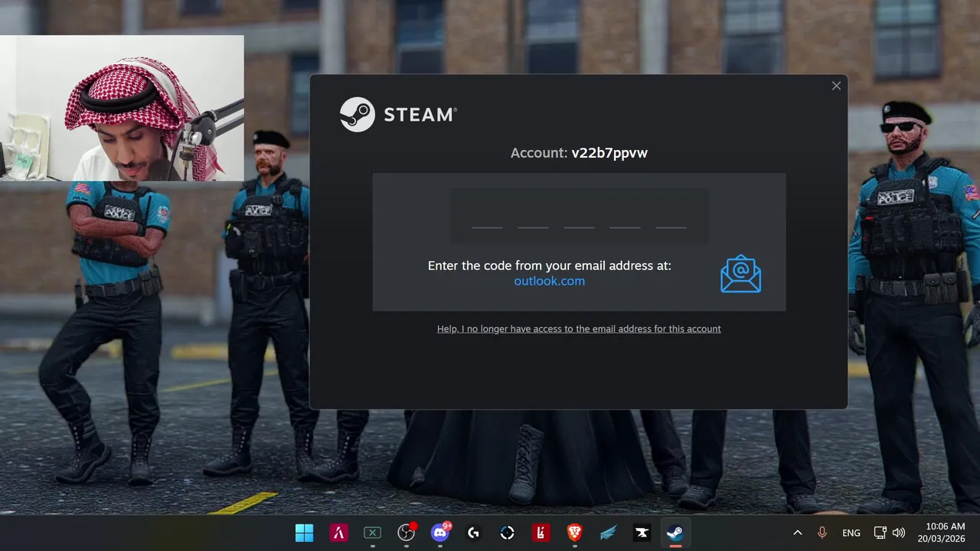Open the red L app in taskbar
This screenshot has height=551, width=980.
(x=541, y=533)
